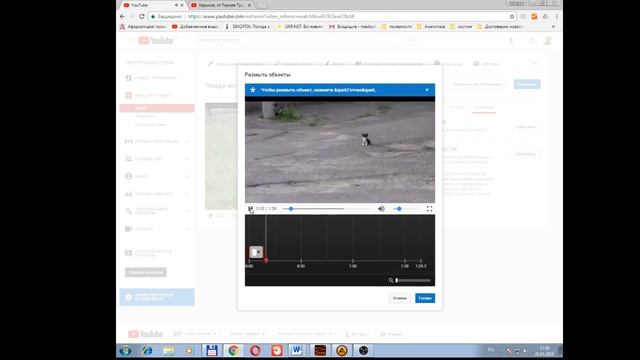Click the play/pause control under the video
This screenshot has height=360, width=640.
pos(250,209)
